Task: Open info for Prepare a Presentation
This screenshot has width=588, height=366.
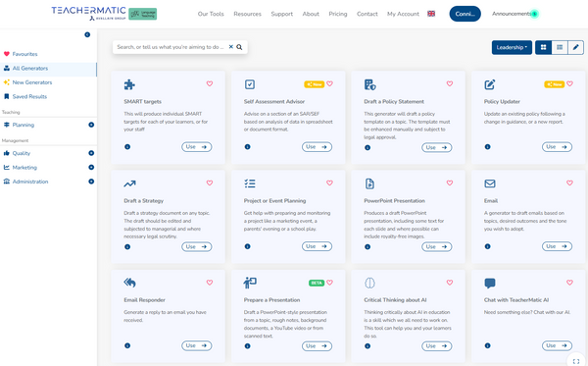Action: point(248,345)
